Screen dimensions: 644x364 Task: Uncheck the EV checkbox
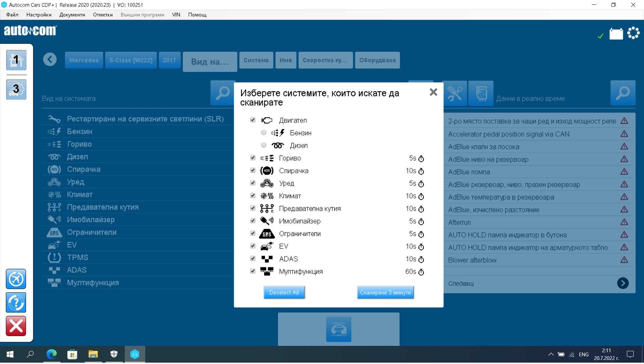(253, 246)
